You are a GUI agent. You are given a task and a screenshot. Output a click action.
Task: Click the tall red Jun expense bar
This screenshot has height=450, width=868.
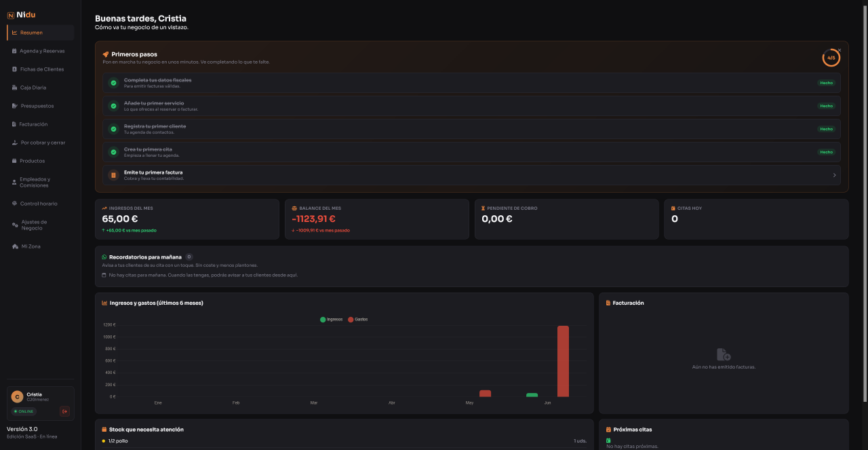[x=563, y=361]
